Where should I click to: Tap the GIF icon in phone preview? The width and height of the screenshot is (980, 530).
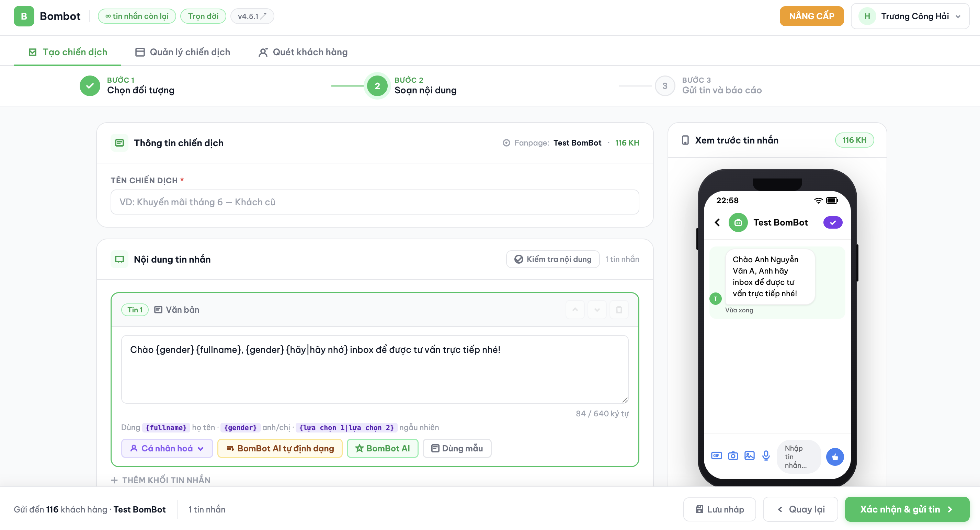tap(716, 455)
